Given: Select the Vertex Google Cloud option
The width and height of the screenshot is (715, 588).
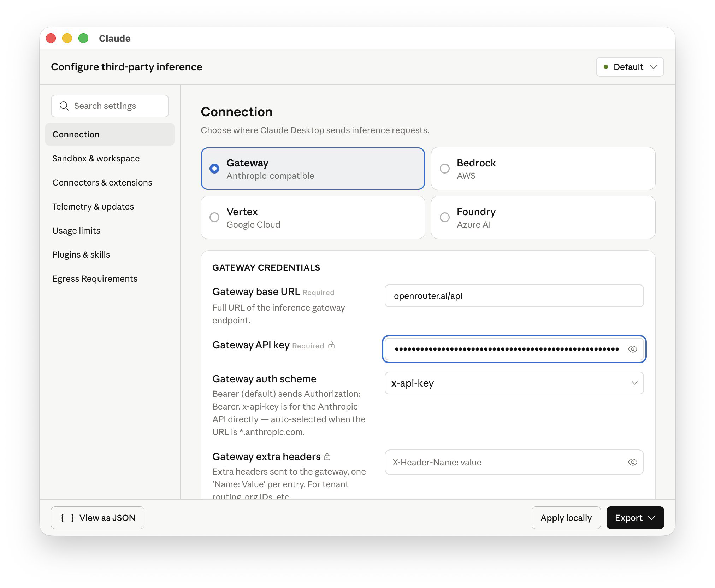Looking at the screenshot, I should tap(214, 217).
